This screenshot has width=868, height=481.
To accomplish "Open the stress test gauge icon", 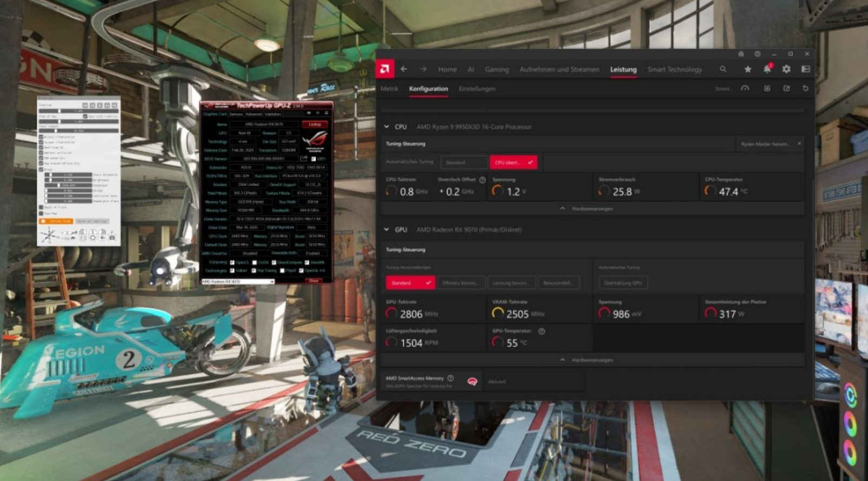I will pos(745,89).
